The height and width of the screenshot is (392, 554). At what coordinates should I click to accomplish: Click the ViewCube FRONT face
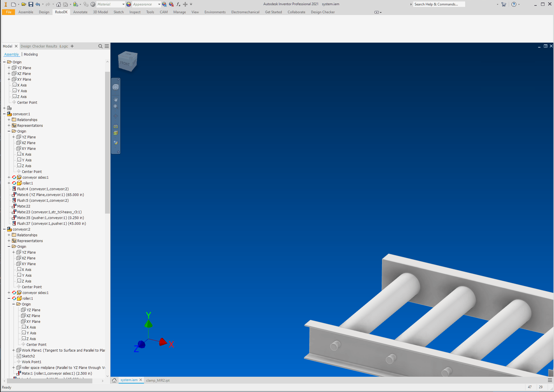point(125,63)
